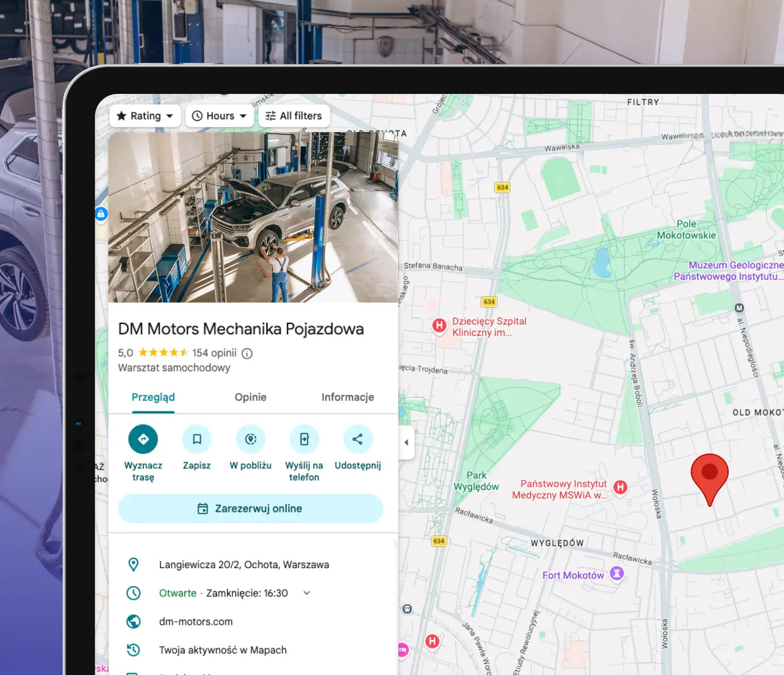Click the calendar icon in Zarezerwuj online
Screen dimensions: 784x675
pos(203,509)
